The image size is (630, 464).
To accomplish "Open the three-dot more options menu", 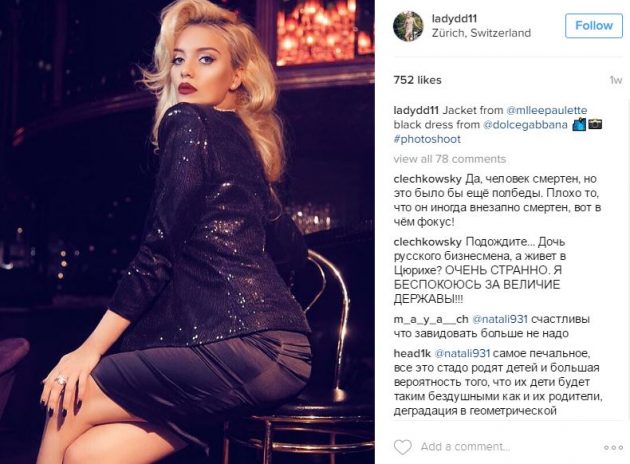I will [x=613, y=447].
